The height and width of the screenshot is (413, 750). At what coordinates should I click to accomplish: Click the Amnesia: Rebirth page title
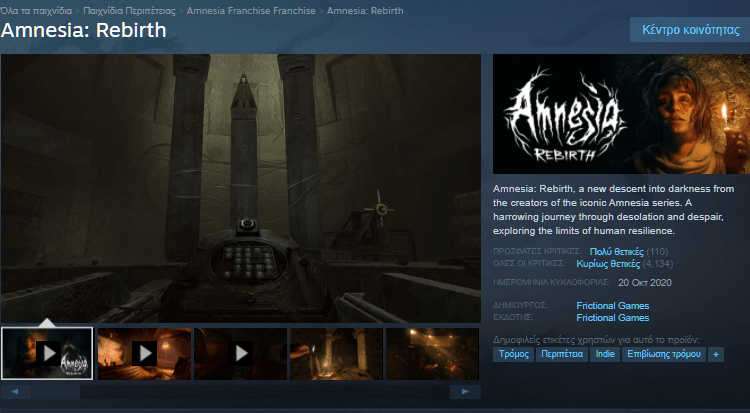point(84,30)
